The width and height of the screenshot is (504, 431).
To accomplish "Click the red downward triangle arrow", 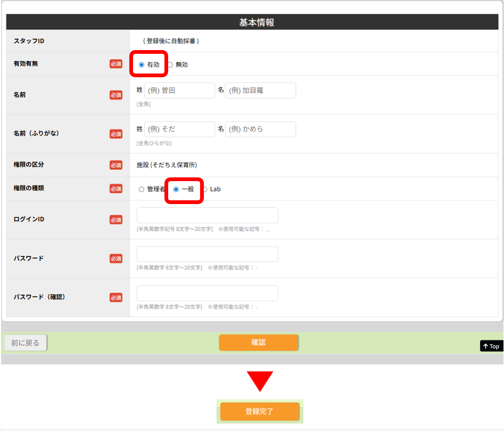I will (259, 380).
